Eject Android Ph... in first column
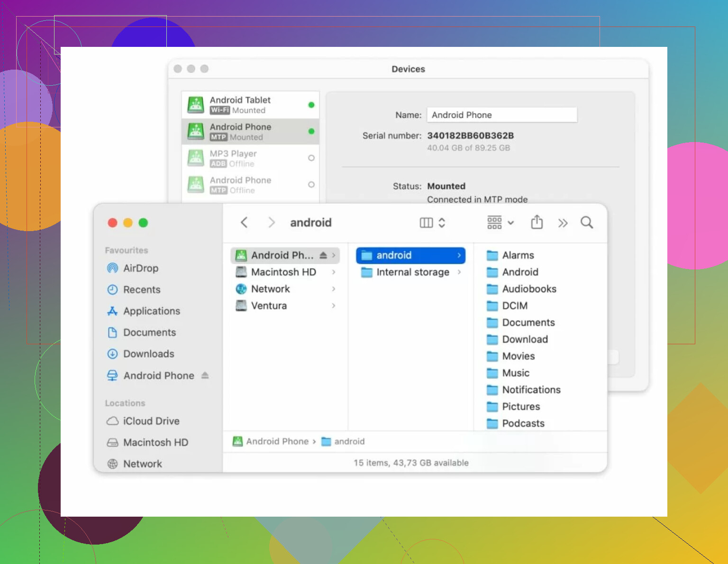 coord(323,255)
